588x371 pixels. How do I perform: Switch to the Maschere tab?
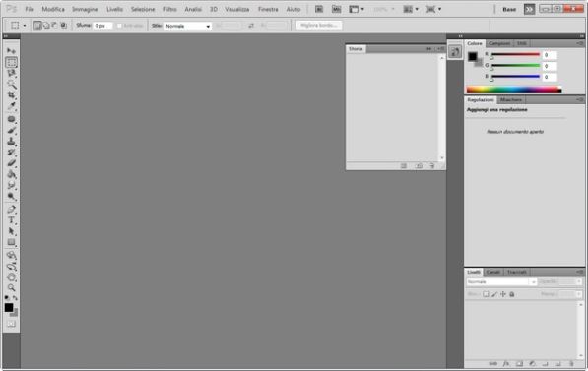[x=511, y=100]
